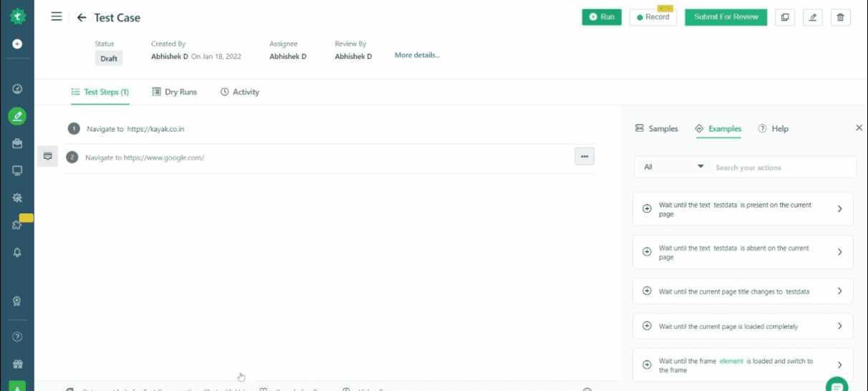Open the gear settings icon in the sidebar
868x391 pixels.
(17, 198)
